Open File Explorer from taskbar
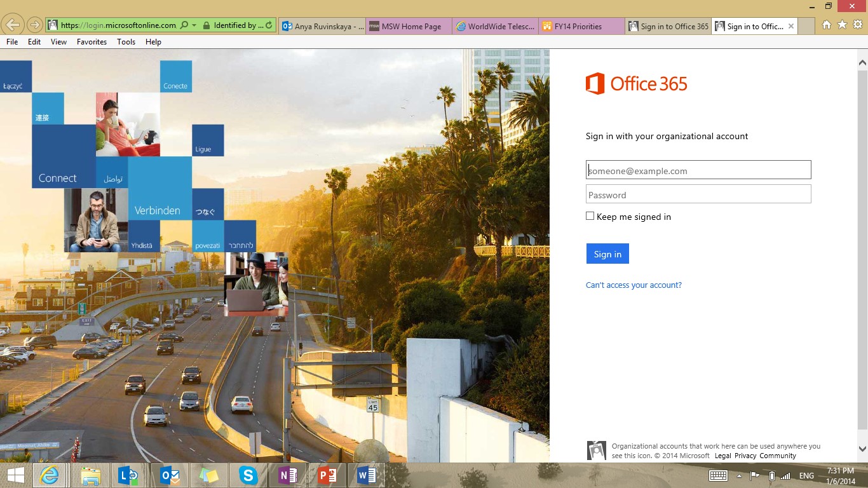This screenshot has height=488, width=868. pyautogui.click(x=90, y=475)
